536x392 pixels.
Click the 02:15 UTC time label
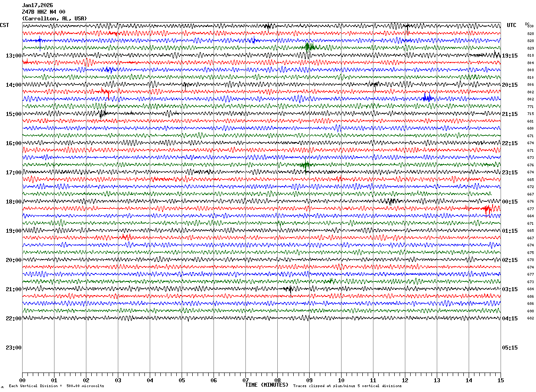click(x=510, y=260)
